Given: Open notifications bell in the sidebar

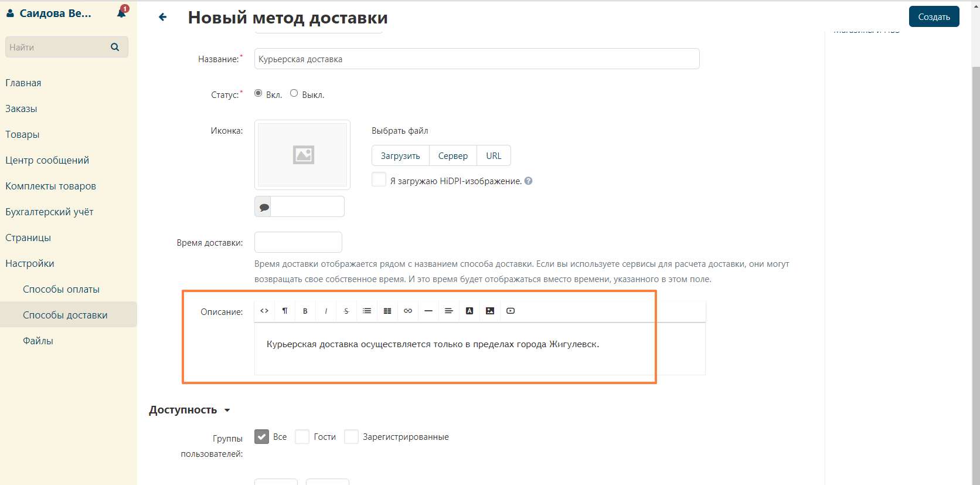Looking at the screenshot, I should [122, 12].
